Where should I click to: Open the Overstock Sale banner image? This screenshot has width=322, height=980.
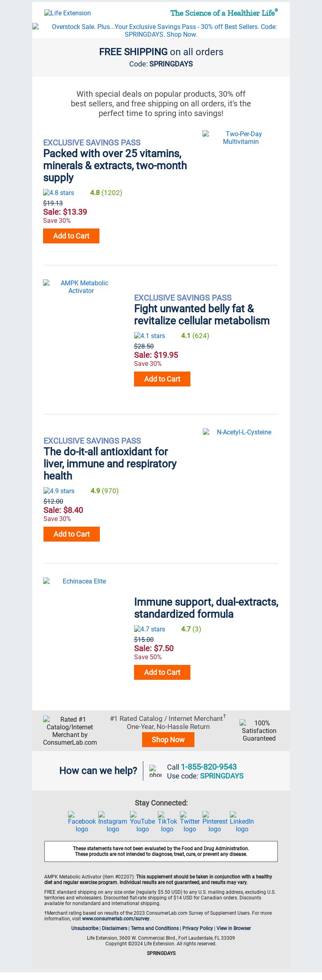(161, 31)
